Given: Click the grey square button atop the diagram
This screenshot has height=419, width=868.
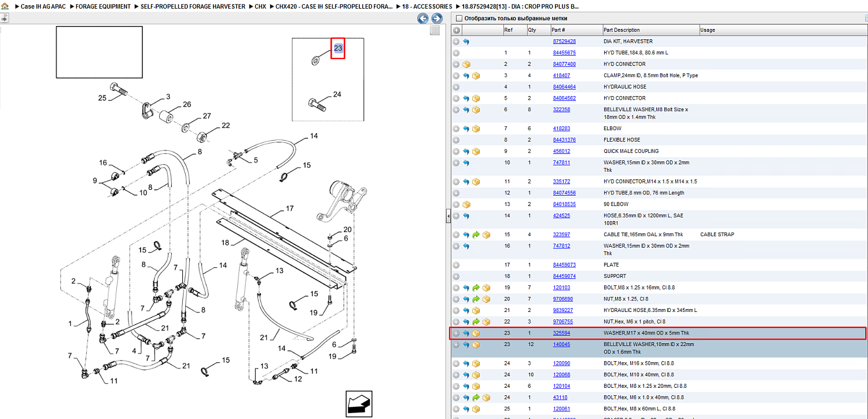Looking at the screenshot, I should click(435, 31).
